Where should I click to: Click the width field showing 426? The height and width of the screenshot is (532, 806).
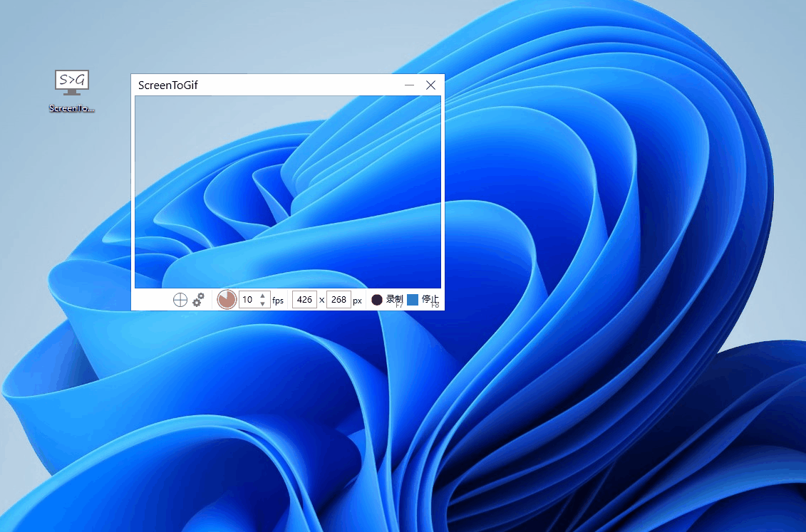(x=304, y=299)
